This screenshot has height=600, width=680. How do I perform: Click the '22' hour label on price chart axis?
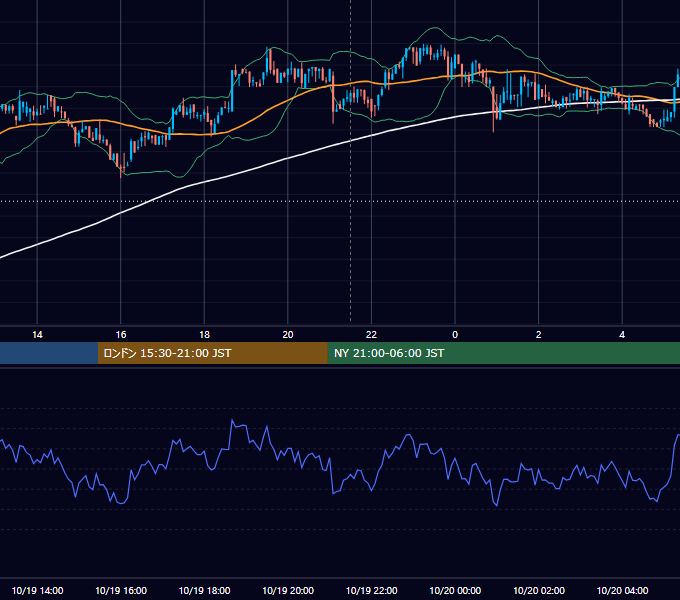[x=371, y=335]
